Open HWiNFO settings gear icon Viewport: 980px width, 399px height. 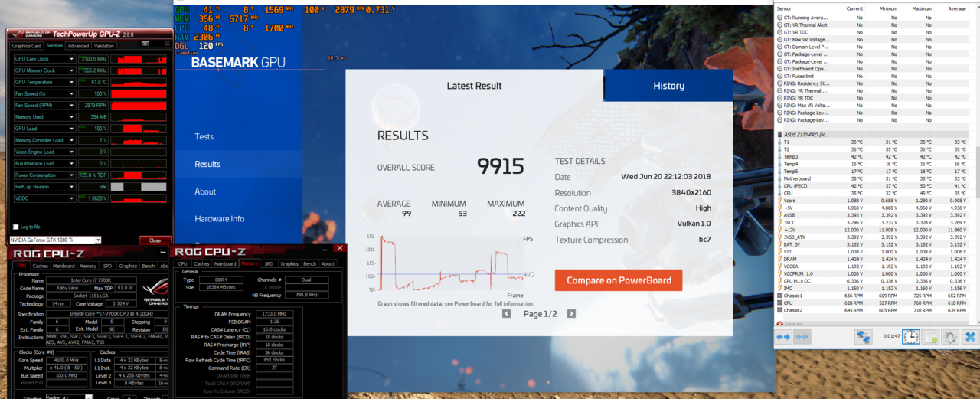(950, 337)
